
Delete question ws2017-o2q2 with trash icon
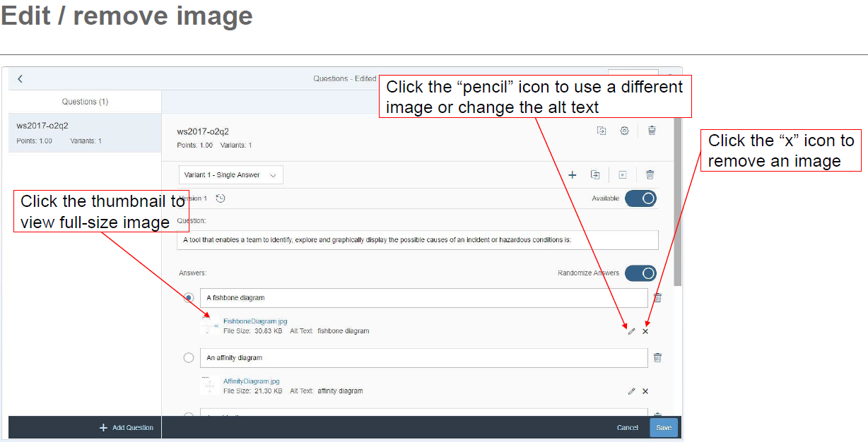(652, 131)
